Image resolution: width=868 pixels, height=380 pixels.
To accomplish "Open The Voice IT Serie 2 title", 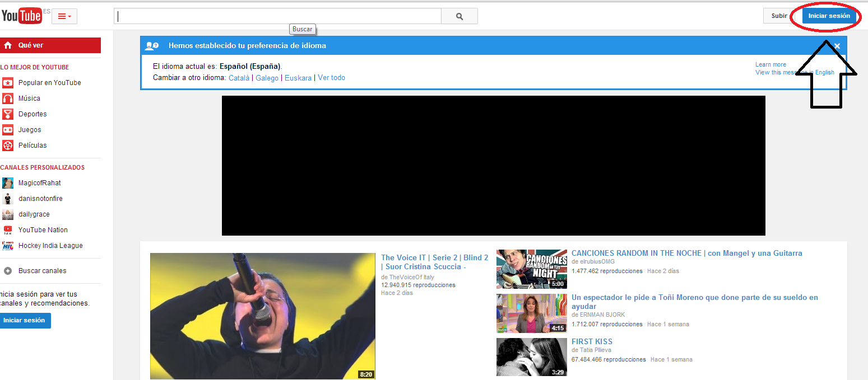I will pyautogui.click(x=435, y=262).
